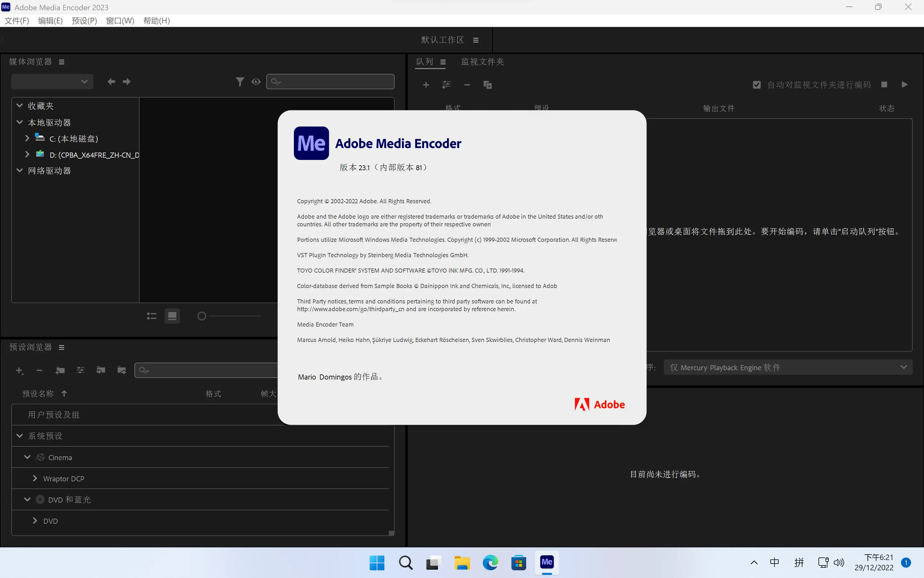Screen dimensions: 924x578
Task: Go back in media browser
Action: click(x=111, y=82)
